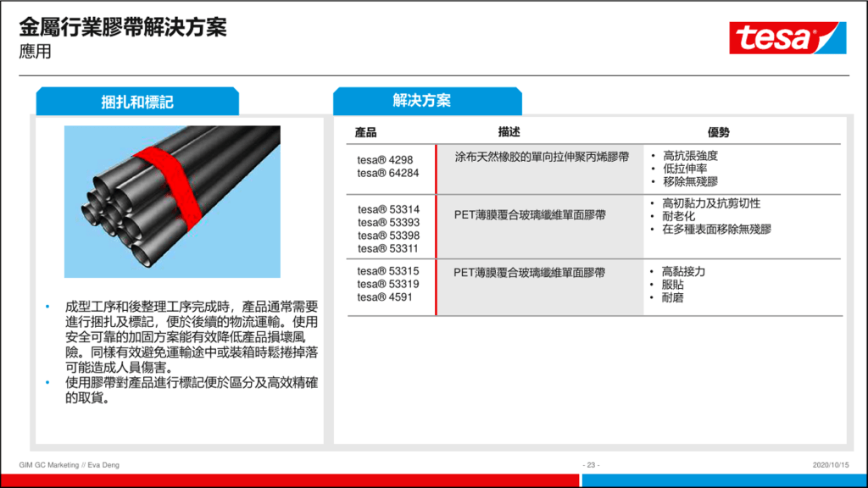This screenshot has height=488, width=868.
Task: Click the slide title 金屬行業膠帶解決方案
Action: [123, 27]
